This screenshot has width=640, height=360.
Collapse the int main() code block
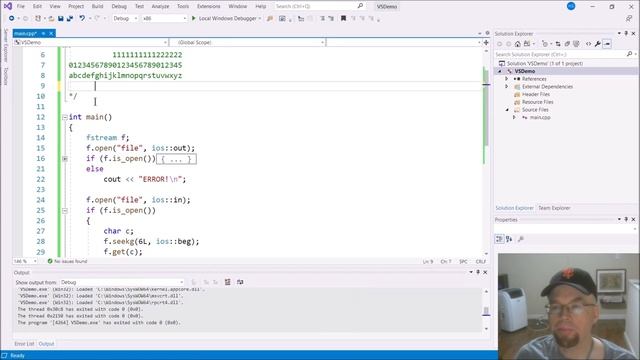point(64,117)
